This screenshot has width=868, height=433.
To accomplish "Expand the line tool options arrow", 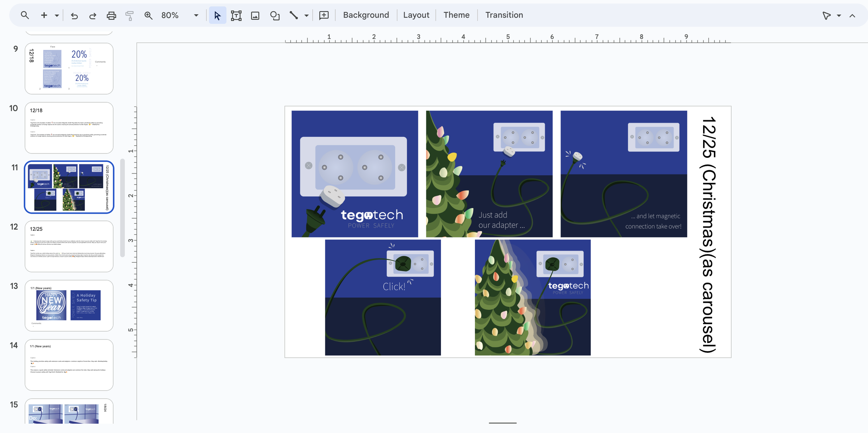I will 306,16.
